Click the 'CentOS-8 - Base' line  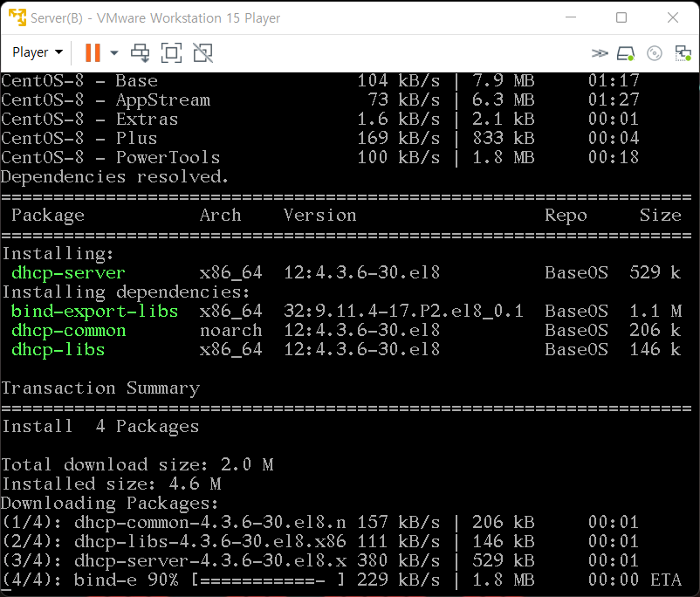320,81
